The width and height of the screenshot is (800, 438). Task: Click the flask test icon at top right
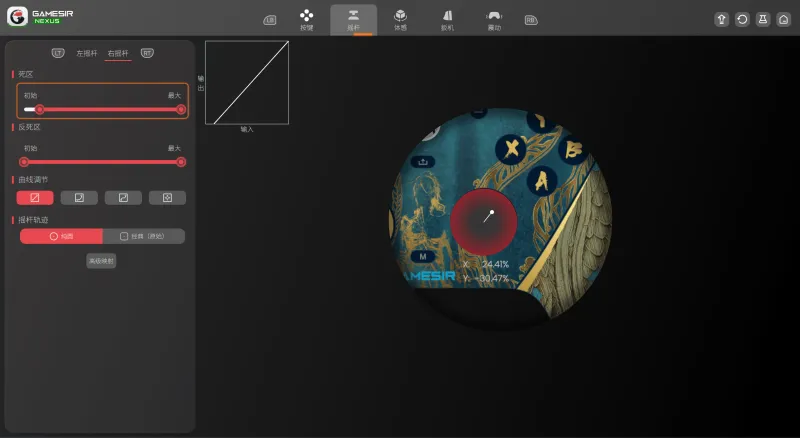[763, 19]
